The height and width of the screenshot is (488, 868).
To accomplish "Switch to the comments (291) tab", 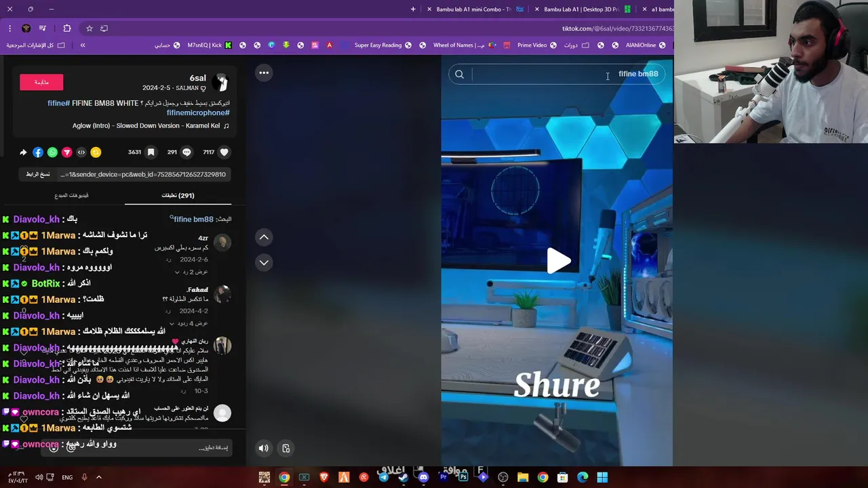I will [x=178, y=195].
